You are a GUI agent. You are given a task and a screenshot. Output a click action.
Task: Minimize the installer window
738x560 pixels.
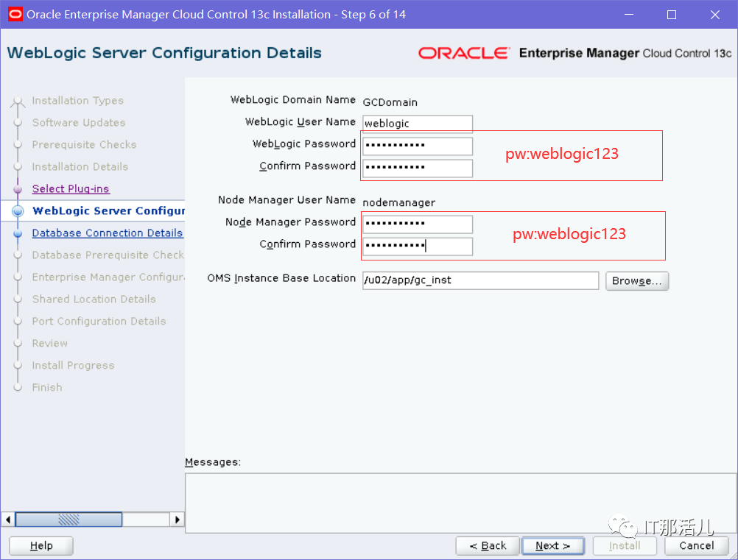(629, 15)
